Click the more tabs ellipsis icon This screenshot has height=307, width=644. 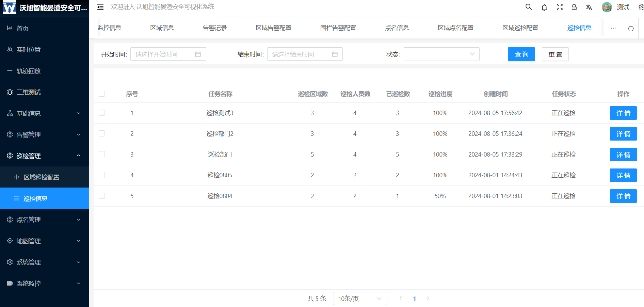[x=613, y=28]
